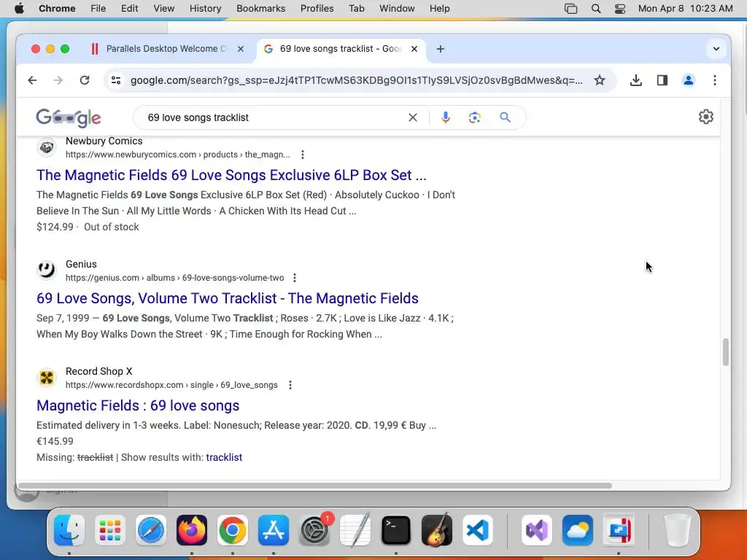Open Spotlight search in menu bar
The height and width of the screenshot is (560, 747).
click(595, 9)
